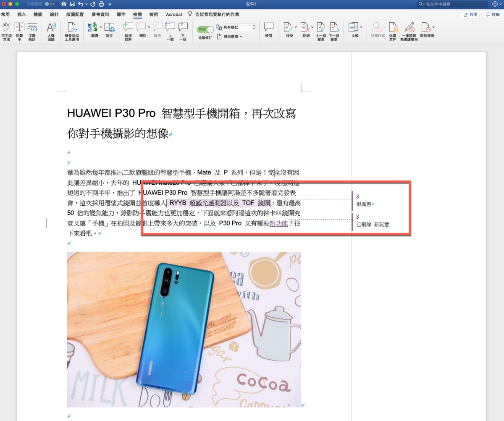Open 檢查協助工具選項 accessibility checker
504x421 pixels.
pyautogui.click(x=72, y=31)
